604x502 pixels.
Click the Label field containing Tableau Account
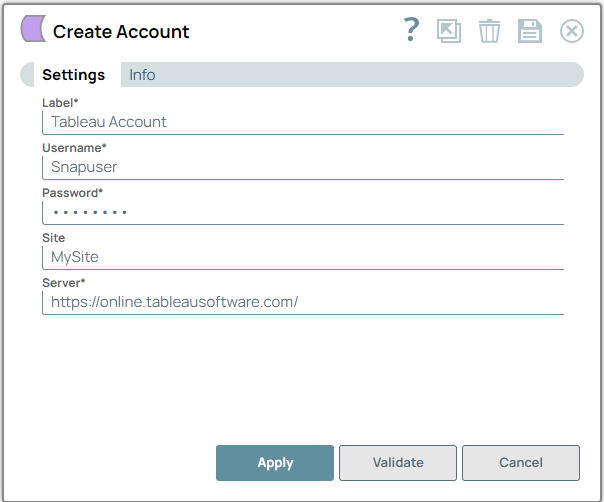click(x=303, y=123)
